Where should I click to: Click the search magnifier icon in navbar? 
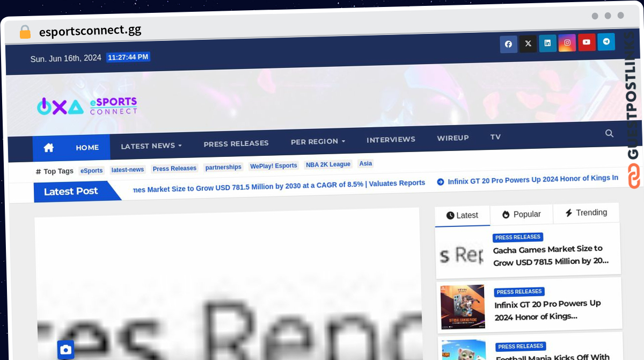coord(609,133)
